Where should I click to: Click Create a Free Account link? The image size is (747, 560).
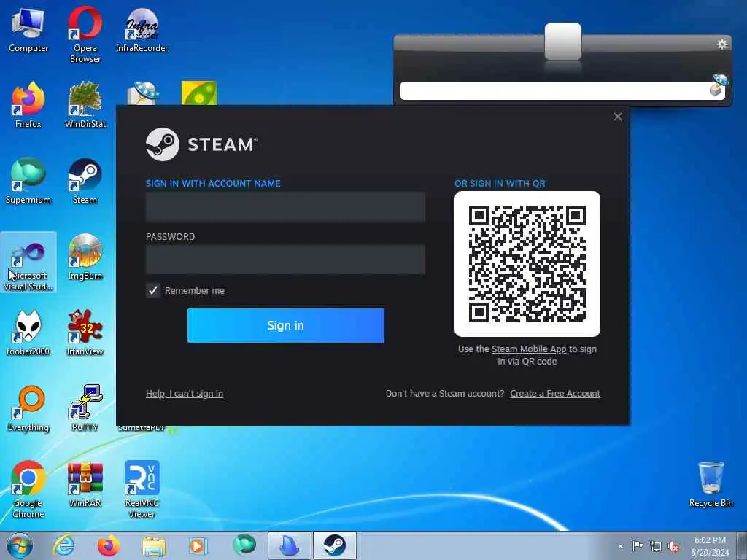(x=555, y=393)
